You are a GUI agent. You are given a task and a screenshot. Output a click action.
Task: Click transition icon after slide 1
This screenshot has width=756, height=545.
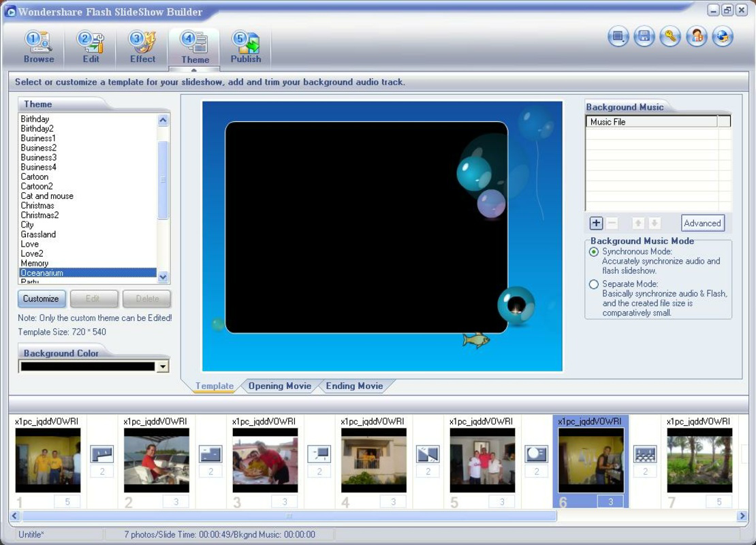tap(102, 454)
